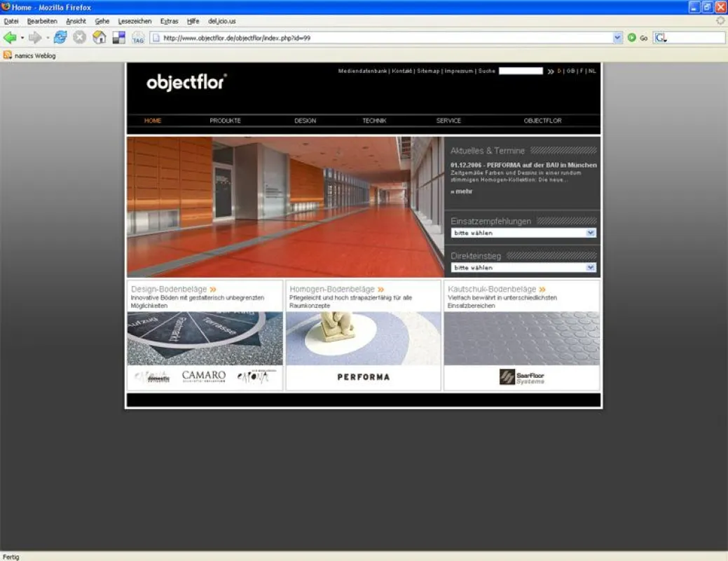The width and height of the screenshot is (728, 561).
Task: Open the Gehe menu
Action: tap(102, 21)
